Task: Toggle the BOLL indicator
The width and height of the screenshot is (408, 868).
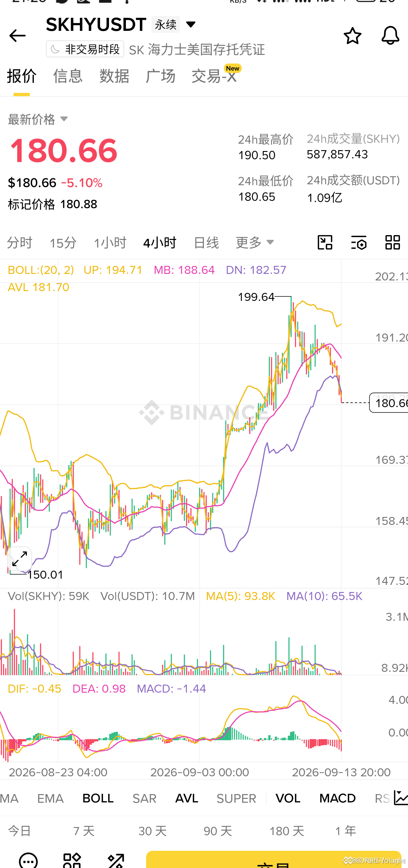Action: pyautogui.click(x=98, y=798)
